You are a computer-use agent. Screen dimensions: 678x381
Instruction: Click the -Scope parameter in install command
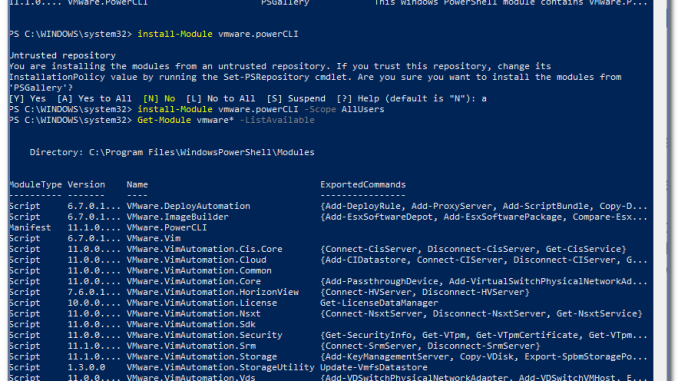coord(320,109)
